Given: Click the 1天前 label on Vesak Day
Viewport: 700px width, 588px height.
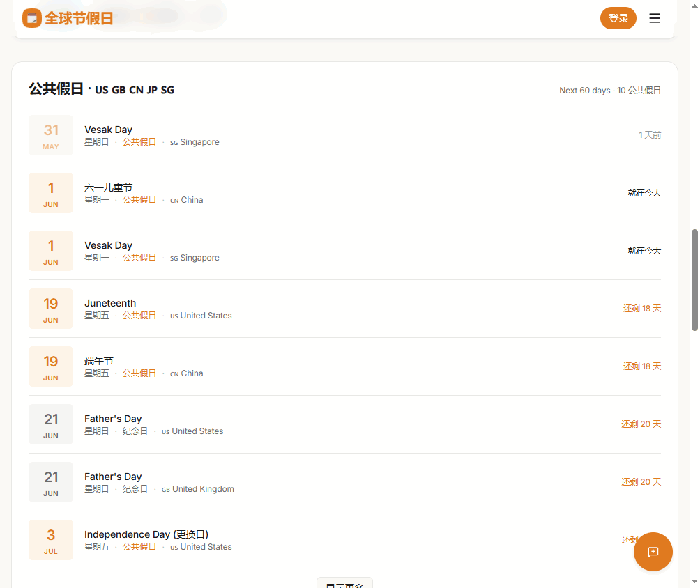Looking at the screenshot, I should click(650, 134).
